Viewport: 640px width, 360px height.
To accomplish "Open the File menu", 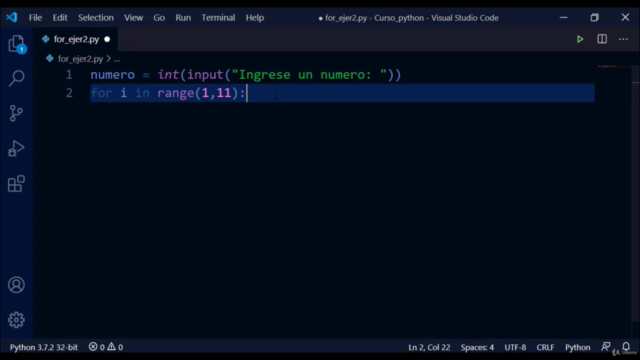I will (35, 18).
